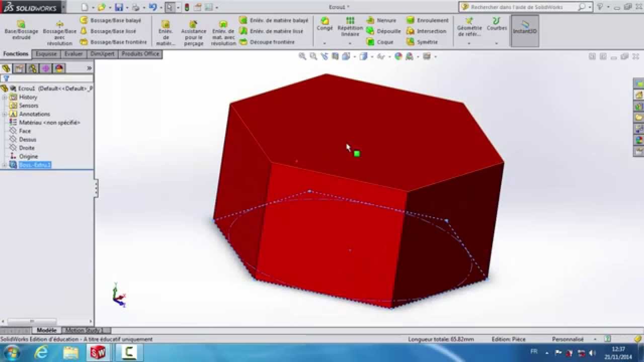This screenshot has height=362, width=644.
Task: Choose Enlèv. de matière lissé
Action: (x=272, y=31)
